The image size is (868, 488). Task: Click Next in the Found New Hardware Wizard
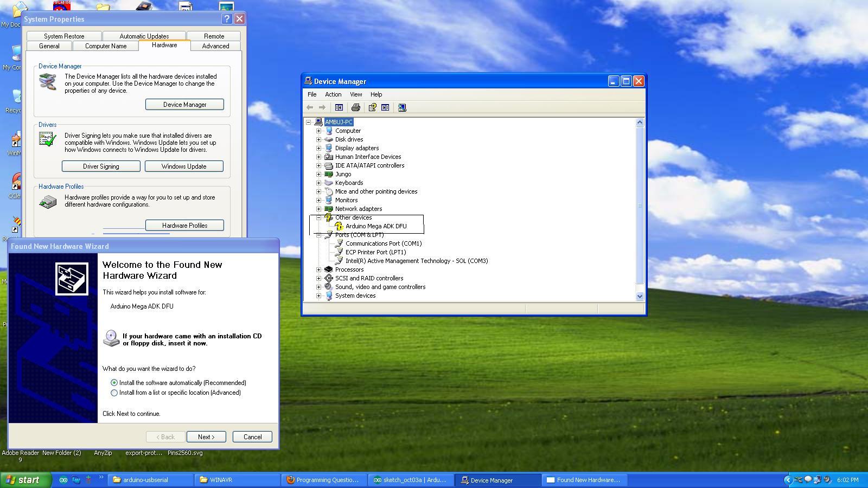click(206, 437)
